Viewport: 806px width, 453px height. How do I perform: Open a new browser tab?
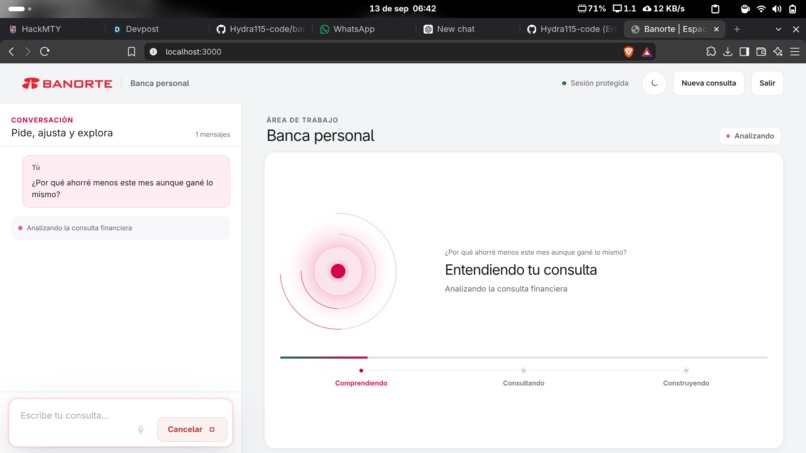click(x=737, y=29)
